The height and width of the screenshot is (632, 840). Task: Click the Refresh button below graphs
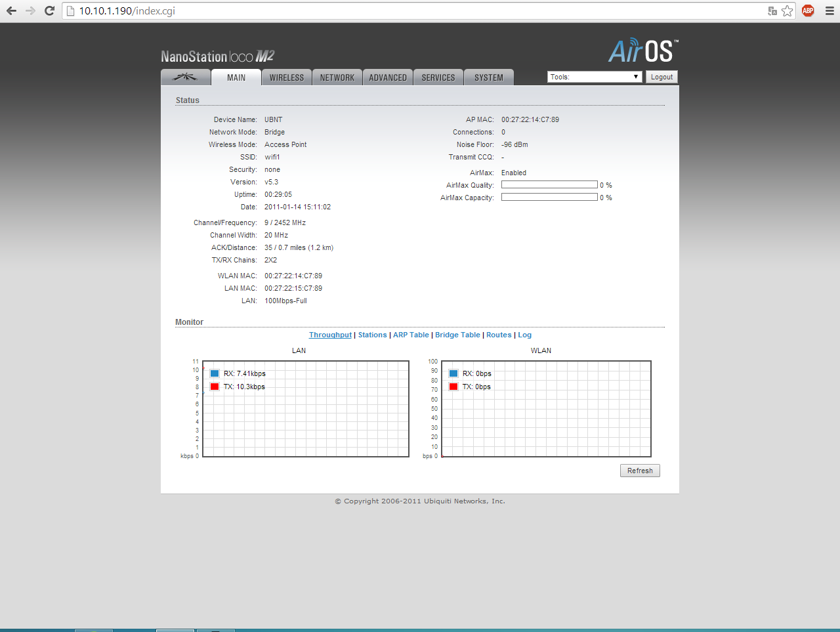[x=640, y=471]
